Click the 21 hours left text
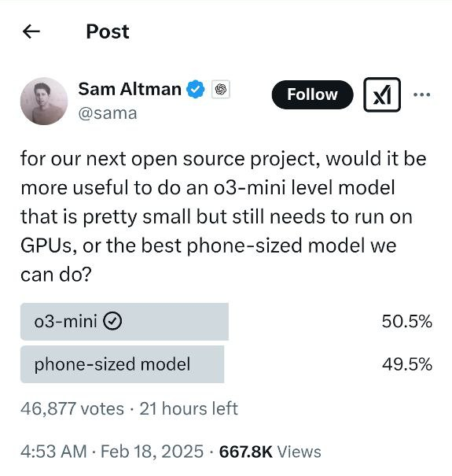This screenshot has width=452, height=476. 189,408
